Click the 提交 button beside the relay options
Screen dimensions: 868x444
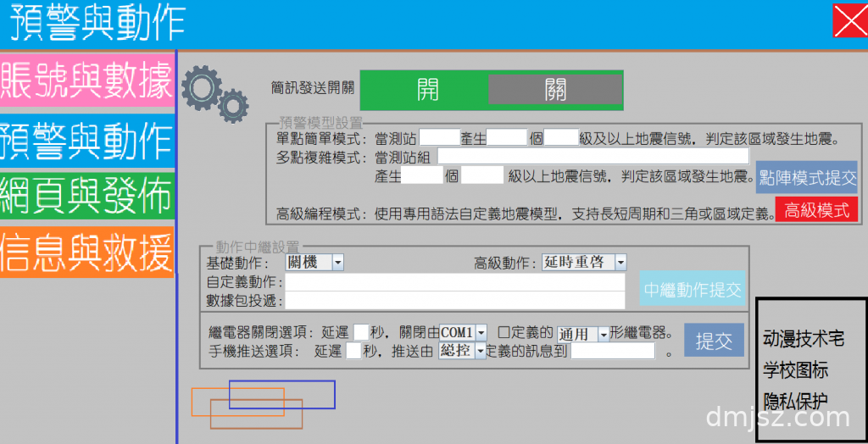tap(714, 341)
